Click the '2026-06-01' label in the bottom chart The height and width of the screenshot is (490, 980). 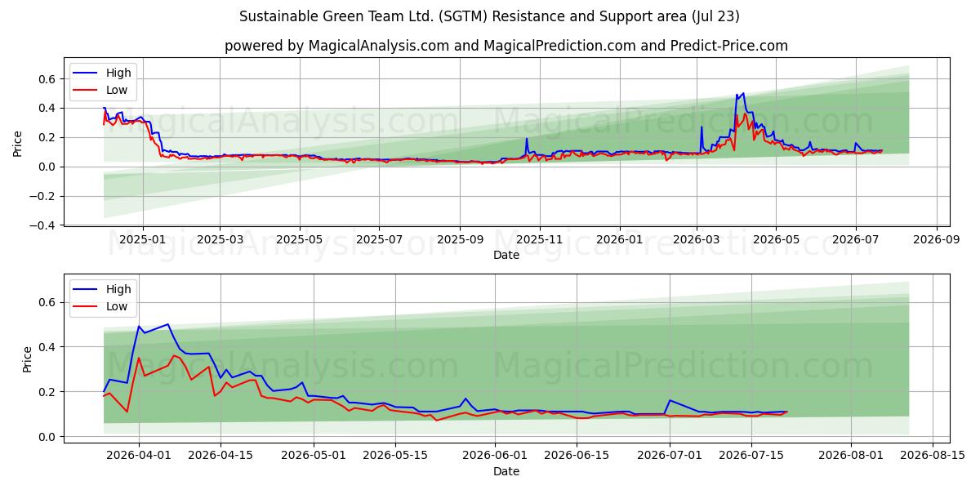pos(495,456)
